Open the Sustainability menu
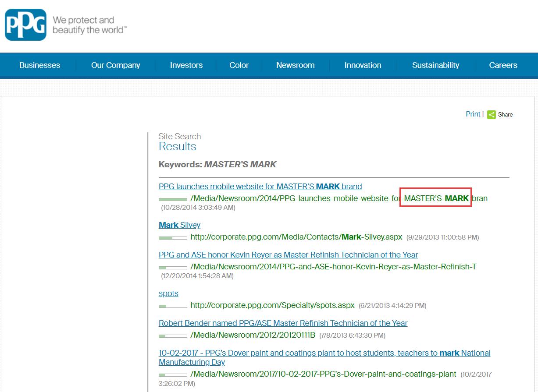 pos(436,65)
